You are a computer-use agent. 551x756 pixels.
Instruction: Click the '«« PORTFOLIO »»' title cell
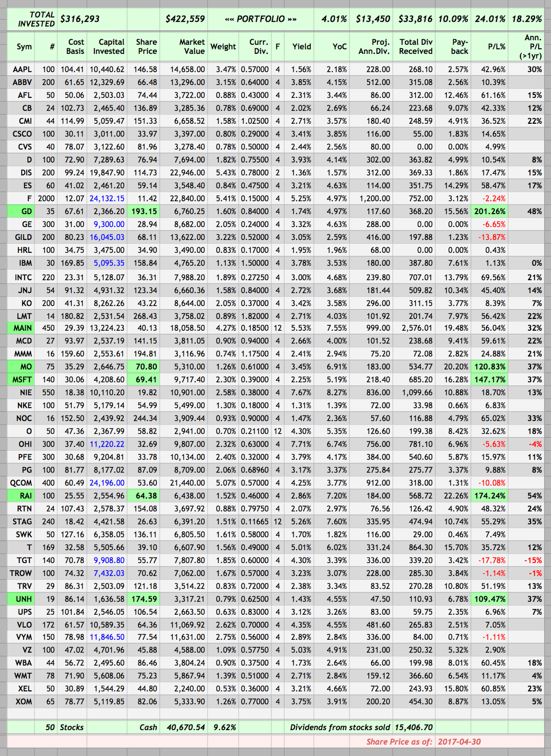[x=261, y=19]
